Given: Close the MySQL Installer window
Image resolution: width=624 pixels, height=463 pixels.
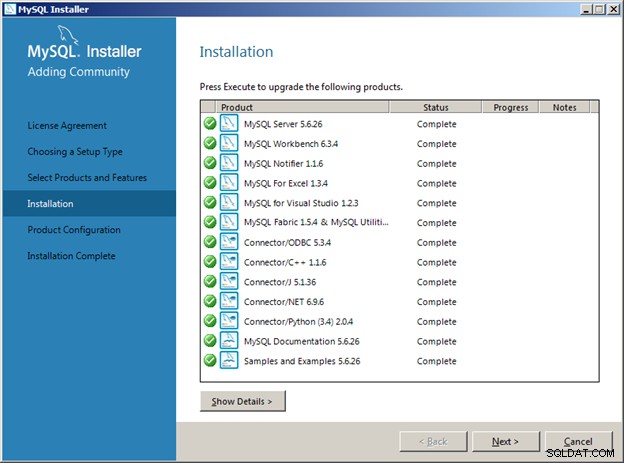Looking at the screenshot, I should coord(613,9).
